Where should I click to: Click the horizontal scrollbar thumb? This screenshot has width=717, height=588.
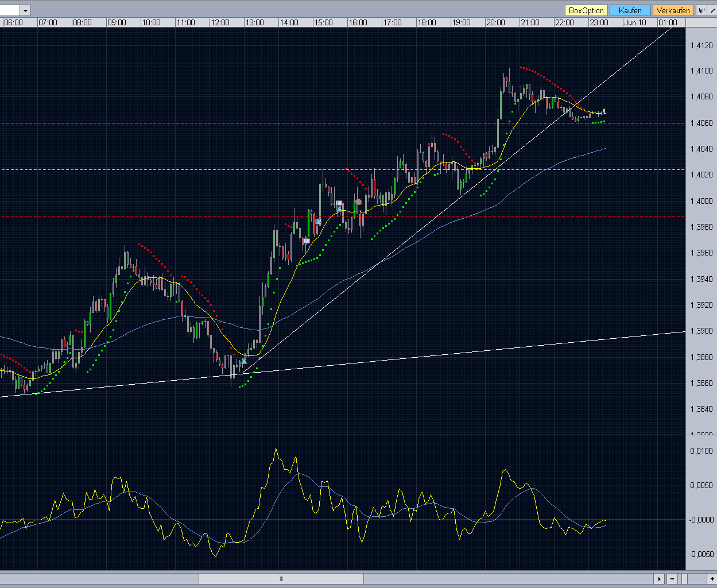click(x=281, y=579)
